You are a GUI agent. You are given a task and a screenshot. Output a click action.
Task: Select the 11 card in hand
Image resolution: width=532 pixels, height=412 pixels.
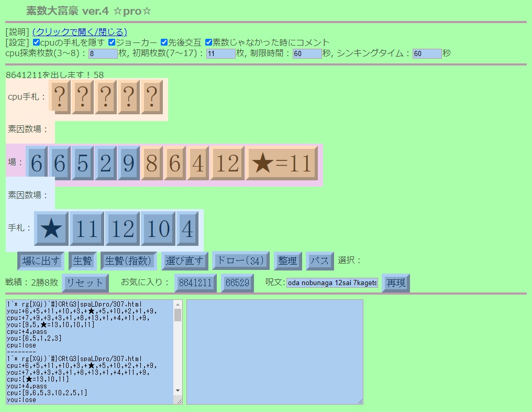point(87,228)
